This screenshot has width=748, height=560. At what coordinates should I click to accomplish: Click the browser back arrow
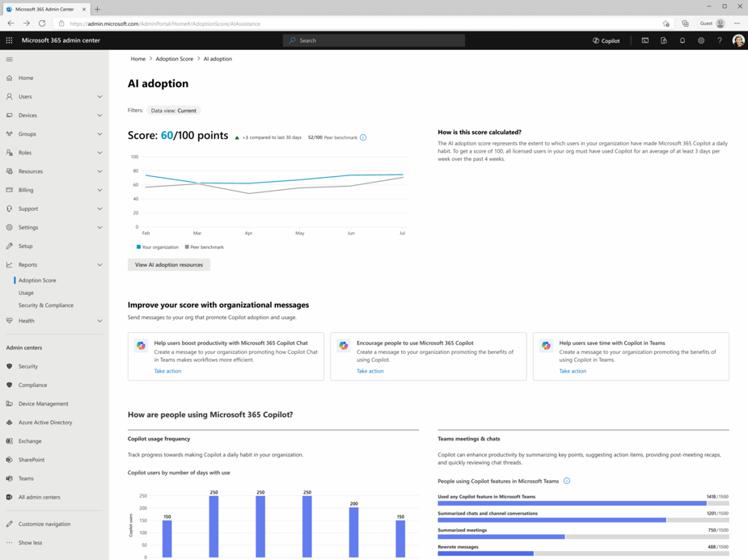[11, 23]
